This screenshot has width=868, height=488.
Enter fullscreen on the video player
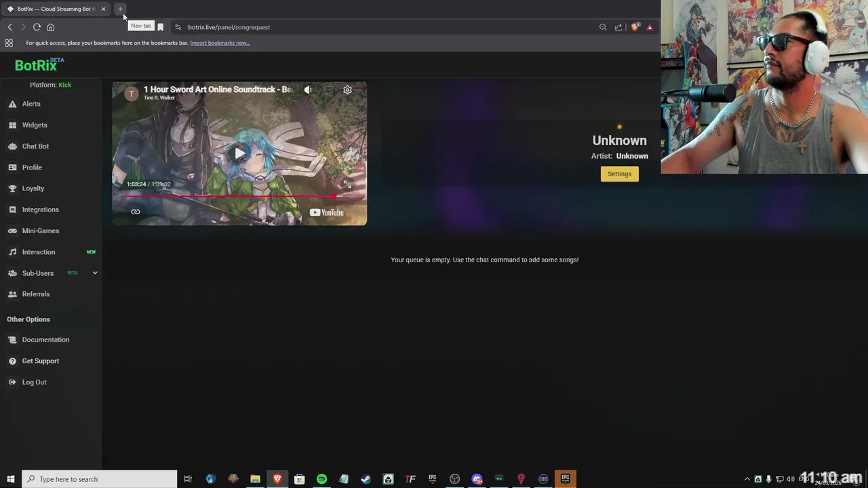click(x=347, y=184)
